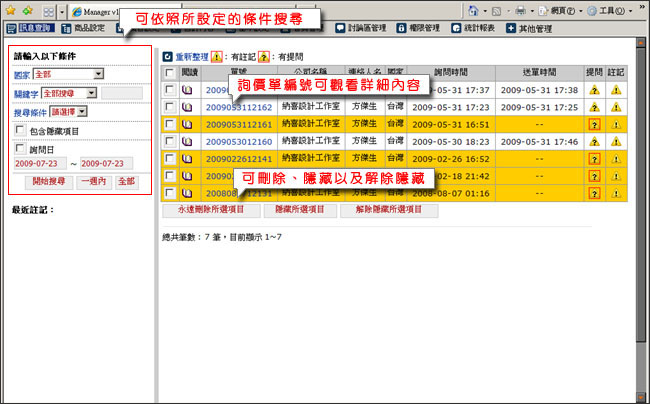Tick checkbox for order 2009053112162

[170, 106]
